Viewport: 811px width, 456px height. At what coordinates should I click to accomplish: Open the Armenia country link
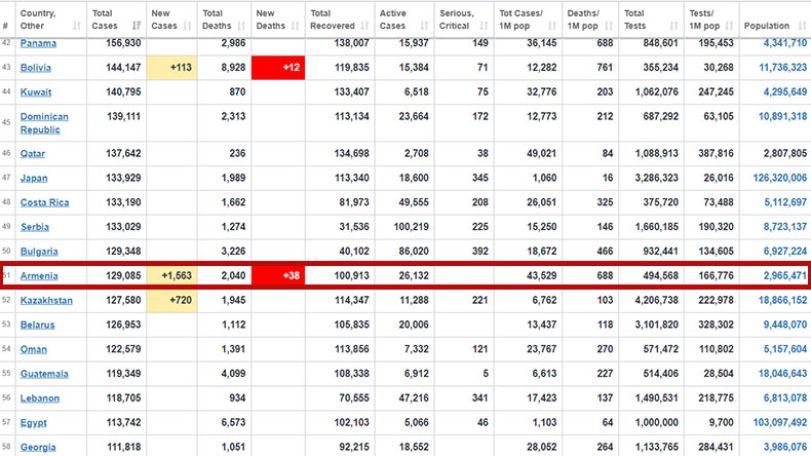pyautogui.click(x=39, y=276)
